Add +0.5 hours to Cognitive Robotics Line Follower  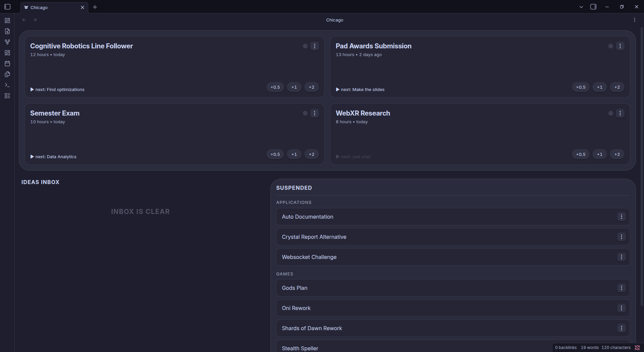coord(275,87)
